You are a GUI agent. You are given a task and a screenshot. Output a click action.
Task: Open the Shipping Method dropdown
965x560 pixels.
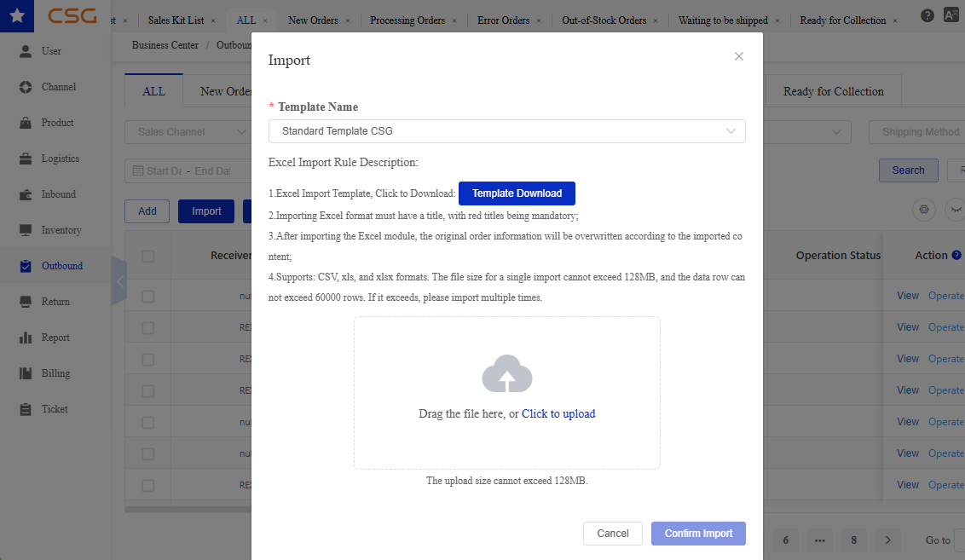(916, 132)
